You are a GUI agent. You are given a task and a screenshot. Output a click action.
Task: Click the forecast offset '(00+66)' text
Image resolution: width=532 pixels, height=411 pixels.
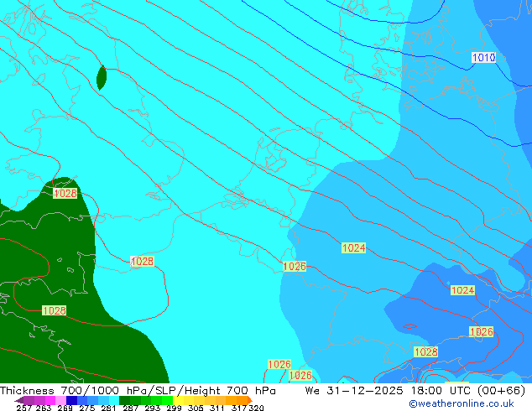tap(502, 391)
